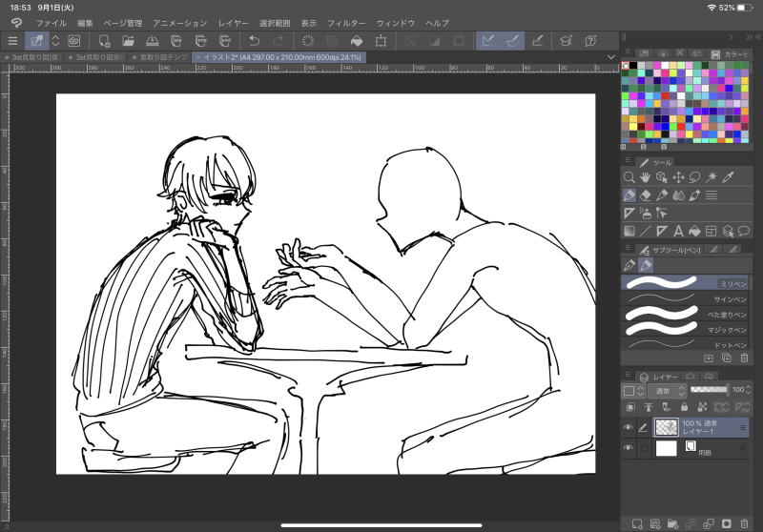Select the Operation object tool

pyautogui.click(x=662, y=177)
